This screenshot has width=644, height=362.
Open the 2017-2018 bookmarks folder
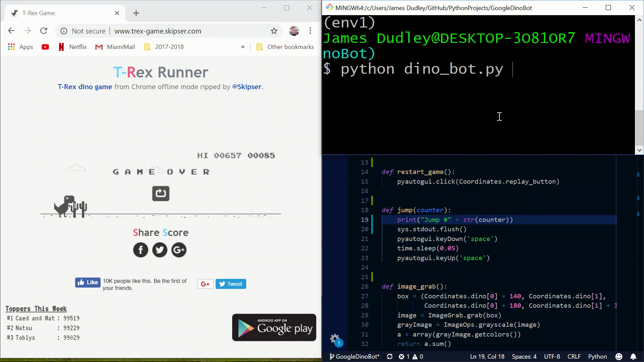[x=164, y=47]
